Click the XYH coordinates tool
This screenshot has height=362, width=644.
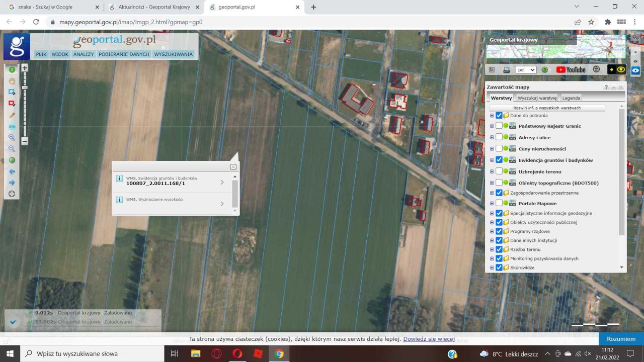[x=12, y=126]
